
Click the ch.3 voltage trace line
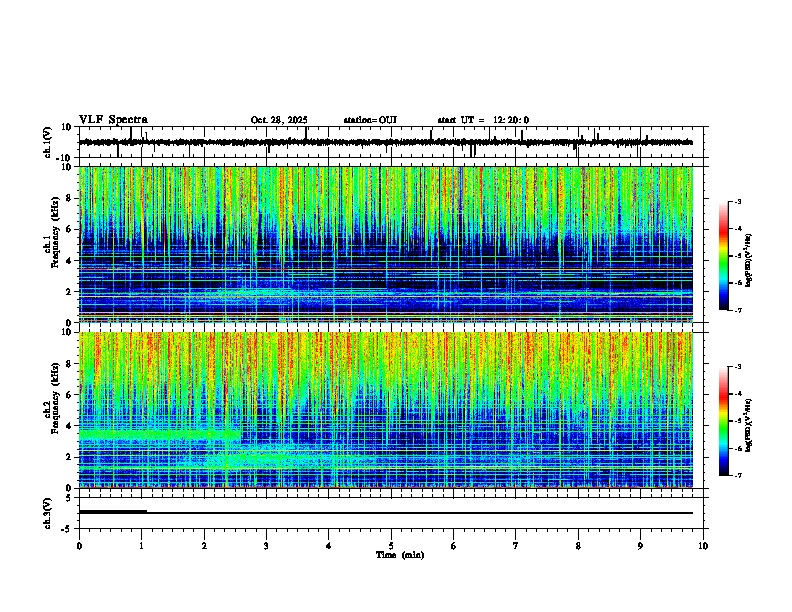click(x=386, y=513)
